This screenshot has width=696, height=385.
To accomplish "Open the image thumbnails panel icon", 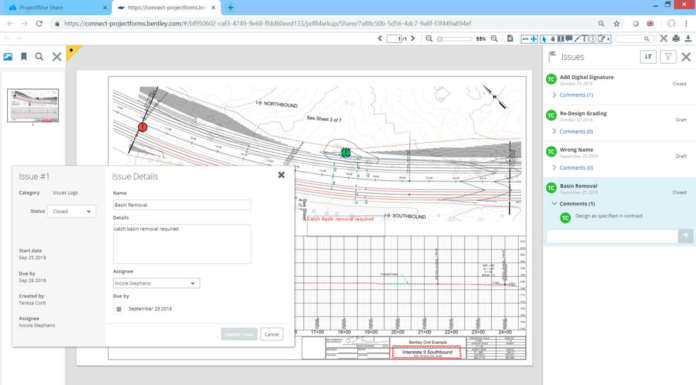I will (x=8, y=57).
